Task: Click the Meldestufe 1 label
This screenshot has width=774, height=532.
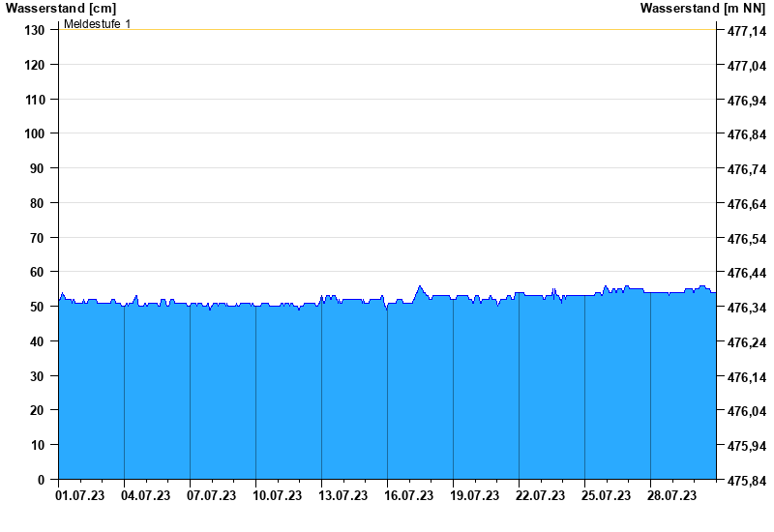Action: pyautogui.click(x=97, y=23)
